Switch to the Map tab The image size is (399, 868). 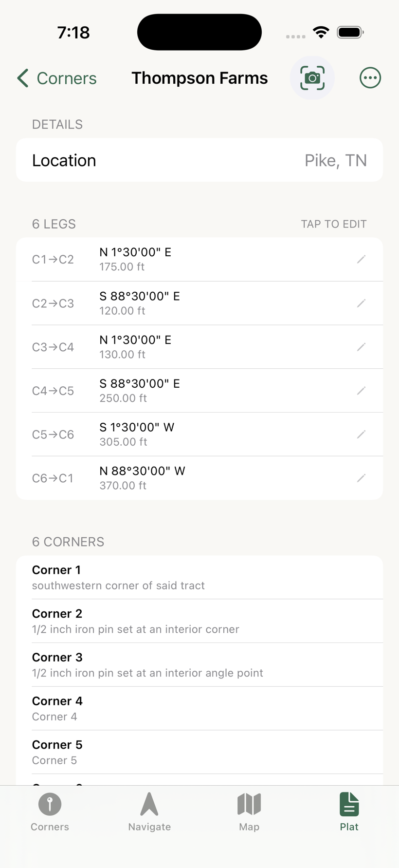coord(249,812)
